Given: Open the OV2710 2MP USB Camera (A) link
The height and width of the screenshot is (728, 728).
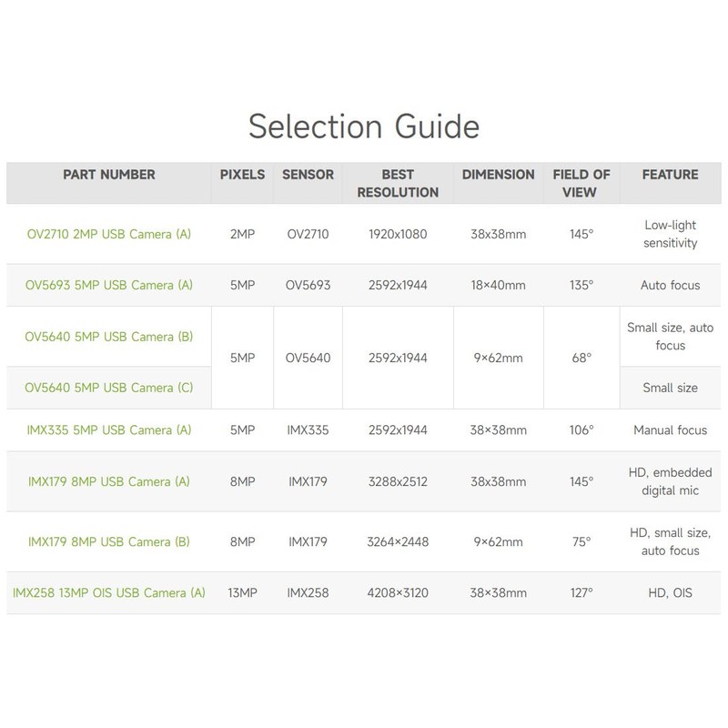Looking at the screenshot, I should 109,234.
